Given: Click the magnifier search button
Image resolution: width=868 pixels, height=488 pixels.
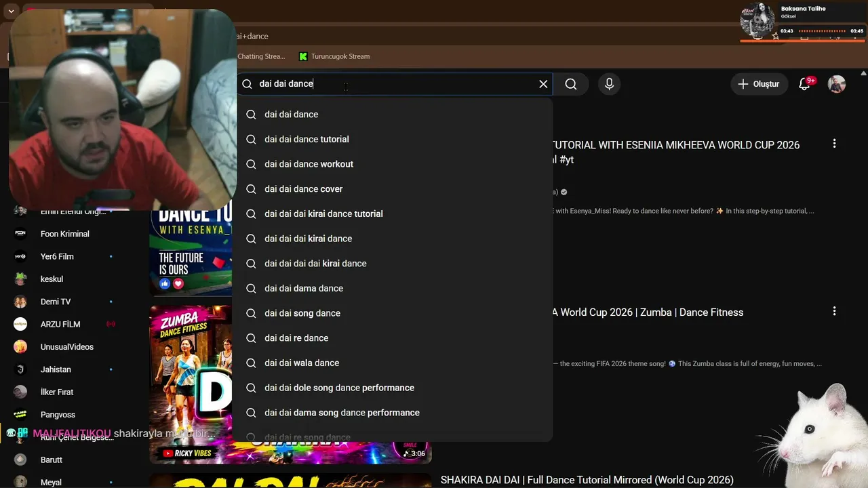Looking at the screenshot, I should coord(571,84).
